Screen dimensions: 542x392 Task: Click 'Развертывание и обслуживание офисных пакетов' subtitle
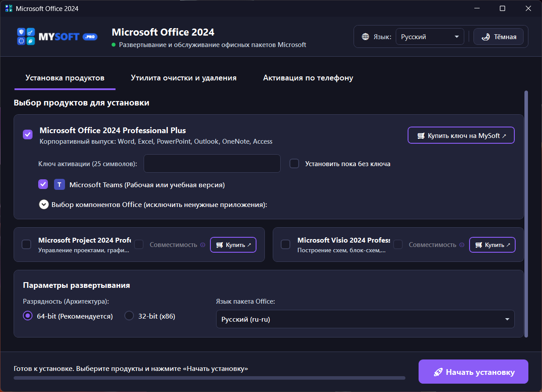(213, 45)
